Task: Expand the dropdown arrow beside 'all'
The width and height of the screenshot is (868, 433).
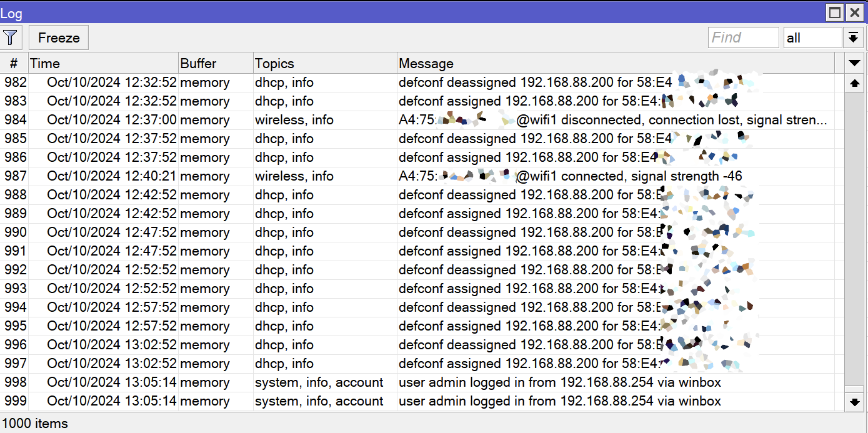Action: [853, 37]
